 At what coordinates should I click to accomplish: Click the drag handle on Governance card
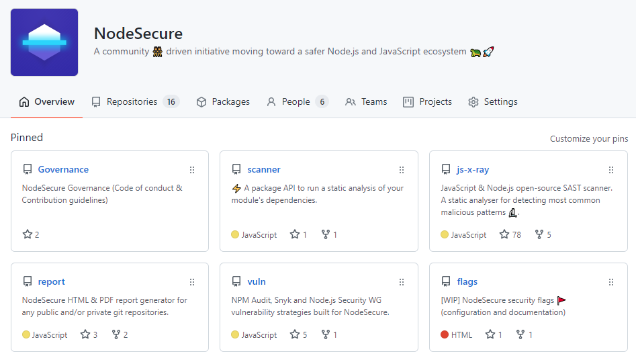click(x=192, y=170)
